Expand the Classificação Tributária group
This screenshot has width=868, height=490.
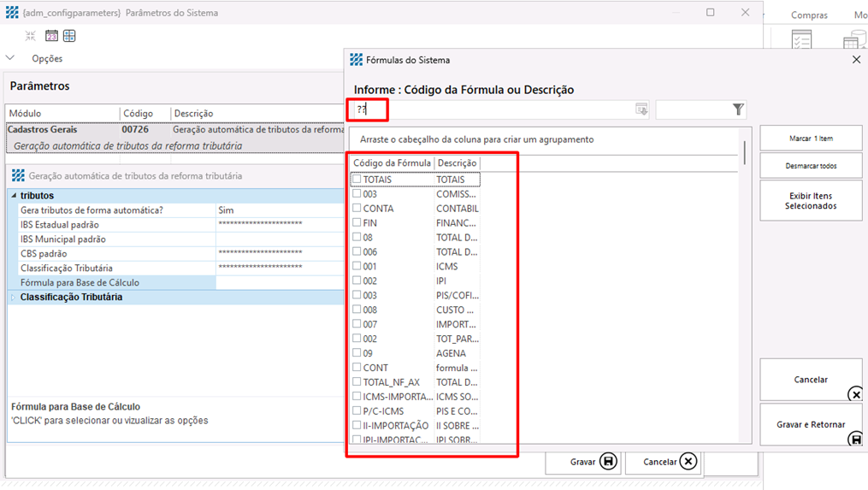(x=14, y=298)
